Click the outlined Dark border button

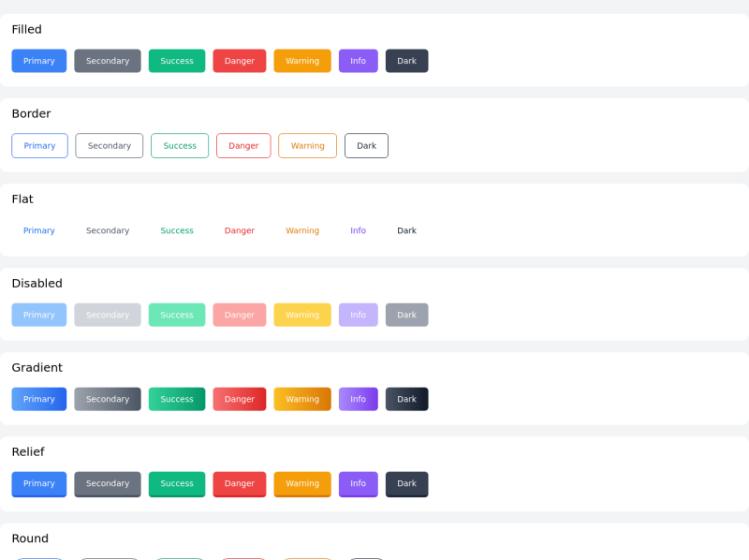pyautogui.click(x=366, y=145)
